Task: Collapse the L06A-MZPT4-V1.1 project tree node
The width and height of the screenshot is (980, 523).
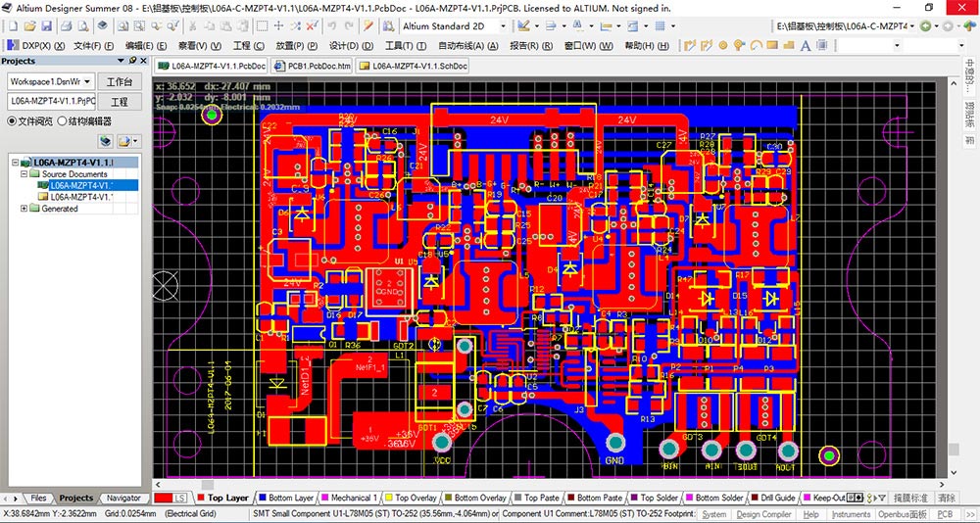Action: [15, 163]
